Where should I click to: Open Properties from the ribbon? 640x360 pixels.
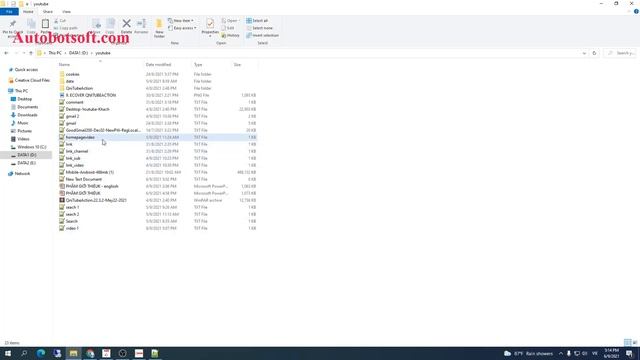(x=210, y=27)
